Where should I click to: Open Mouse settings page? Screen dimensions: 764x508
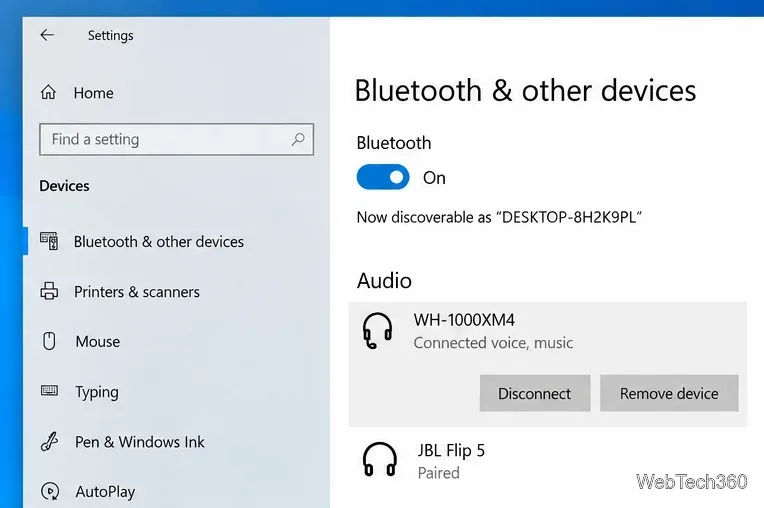(97, 341)
